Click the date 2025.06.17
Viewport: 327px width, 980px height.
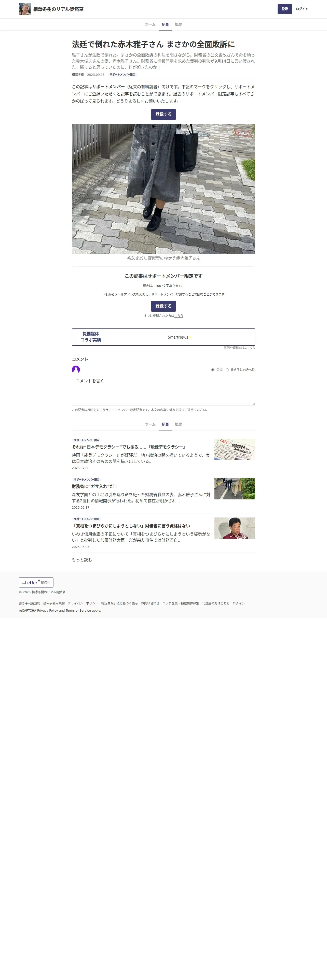80,508
